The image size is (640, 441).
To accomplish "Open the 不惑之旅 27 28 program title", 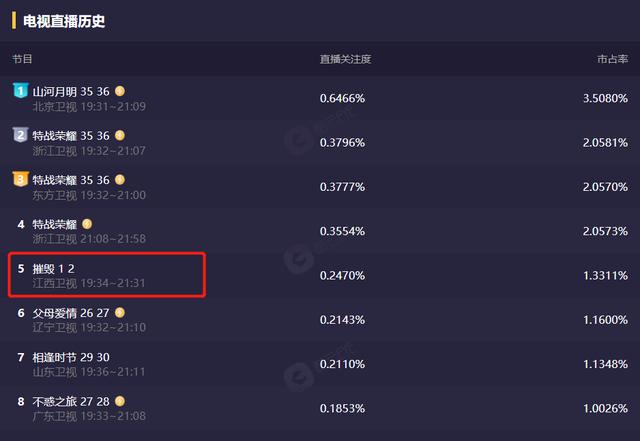I will point(71,402).
